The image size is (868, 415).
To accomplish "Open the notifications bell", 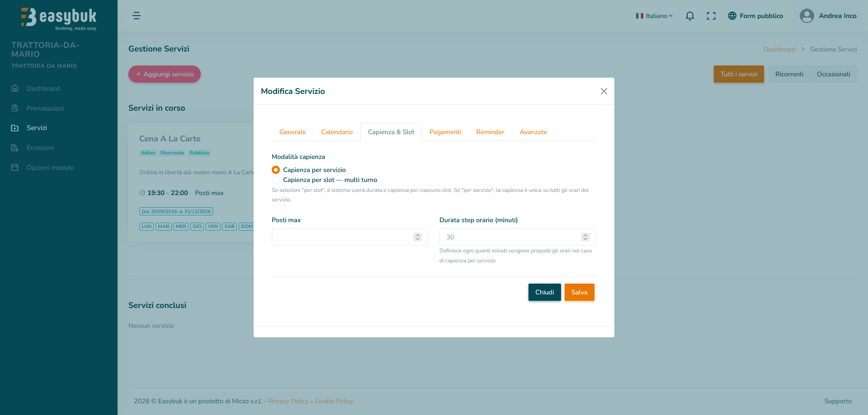I will click(690, 16).
